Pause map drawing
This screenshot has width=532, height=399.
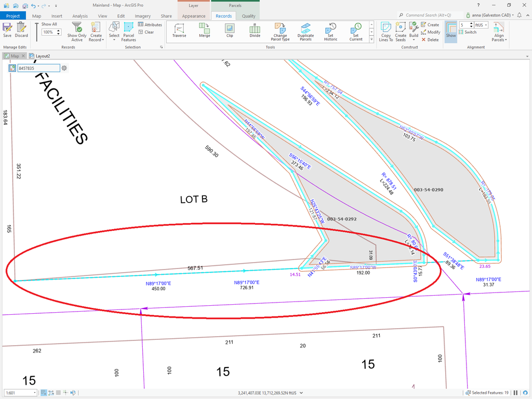click(515, 393)
